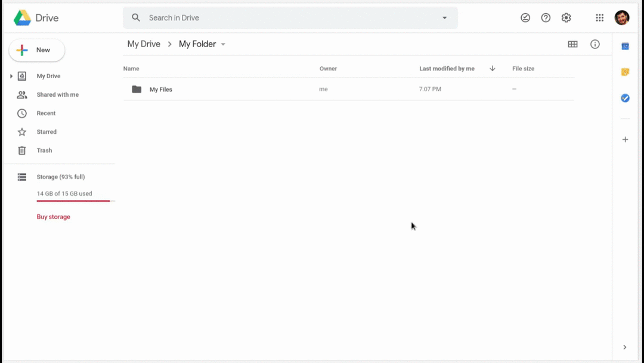644x363 pixels.
Task: Click the Search in Drive field
Action: (x=286, y=18)
